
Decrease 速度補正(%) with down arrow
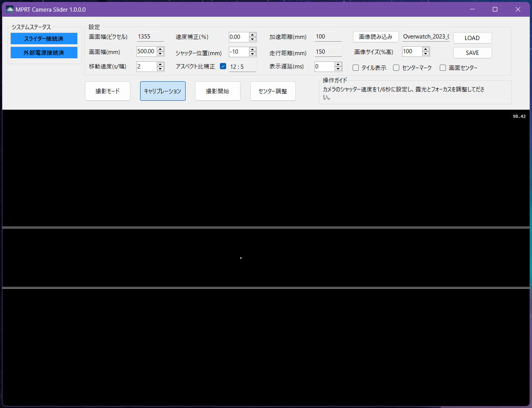[x=253, y=39]
